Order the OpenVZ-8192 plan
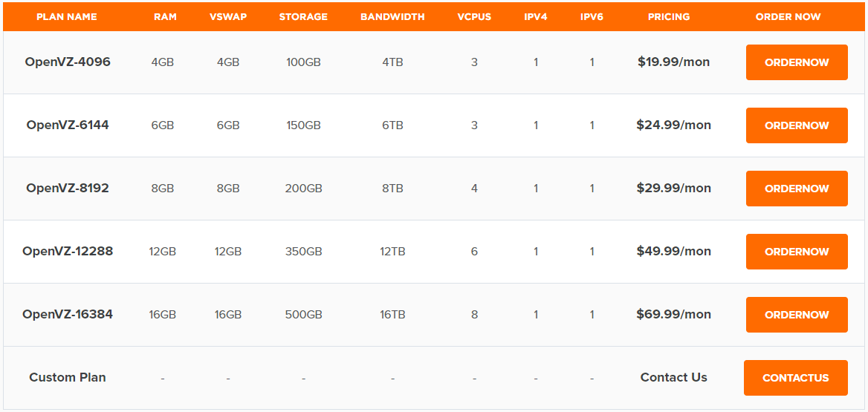The width and height of the screenshot is (868, 412). tap(797, 189)
